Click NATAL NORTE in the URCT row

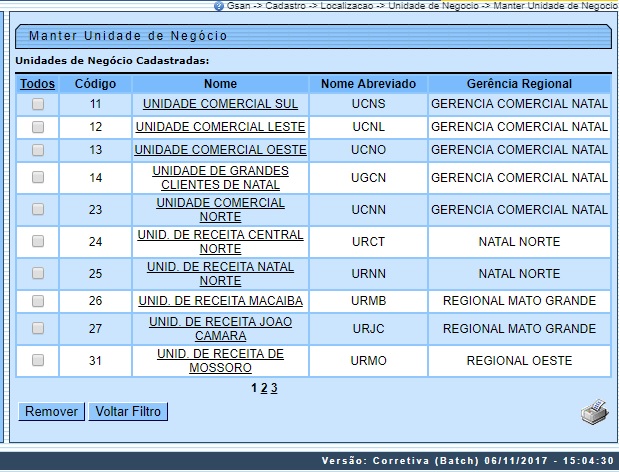click(519, 242)
